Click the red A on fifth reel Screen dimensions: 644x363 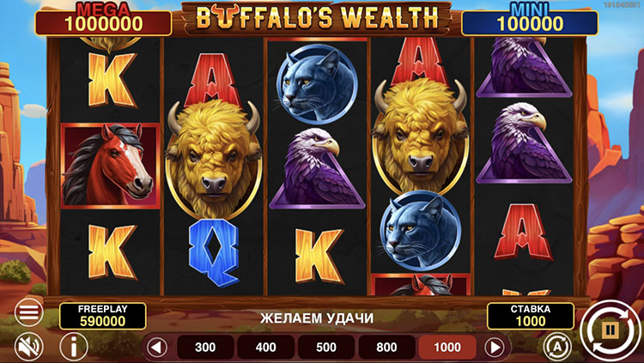523,232
